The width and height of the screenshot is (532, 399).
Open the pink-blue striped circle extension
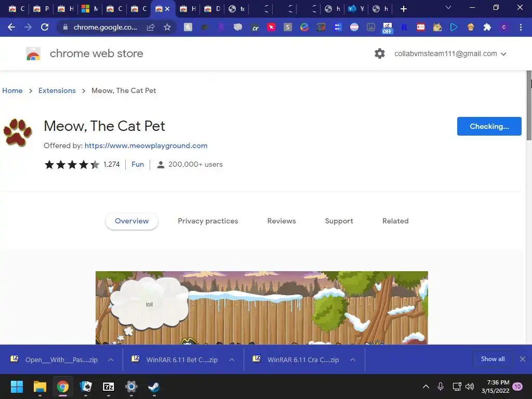pyautogui.click(x=354, y=27)
